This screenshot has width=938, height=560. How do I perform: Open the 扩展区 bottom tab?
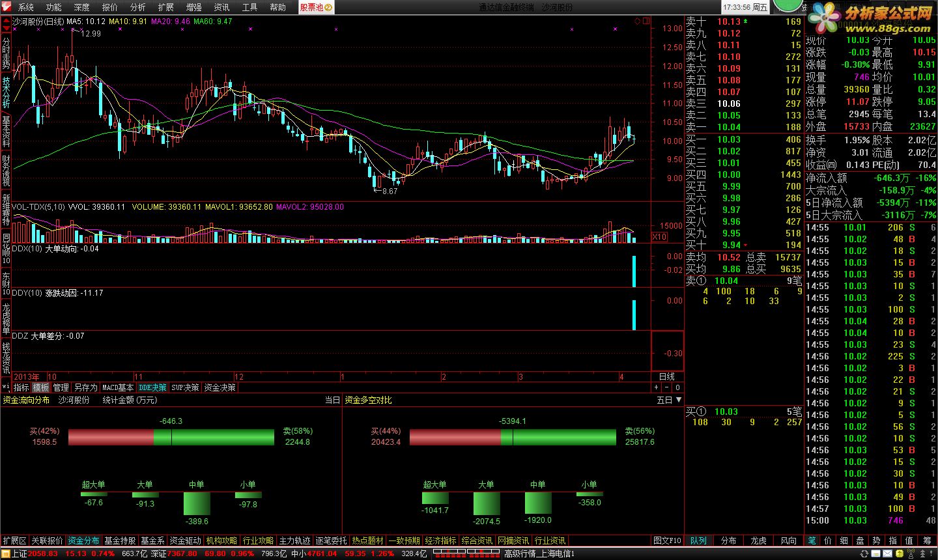tap(14, 540)
